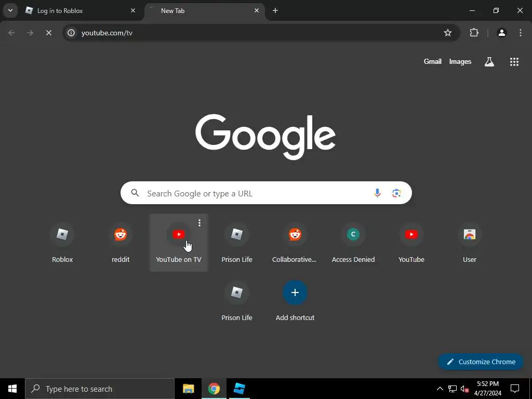Open the network status tray icon
This screenshot has width=532, height=399.
pos(453,389)
